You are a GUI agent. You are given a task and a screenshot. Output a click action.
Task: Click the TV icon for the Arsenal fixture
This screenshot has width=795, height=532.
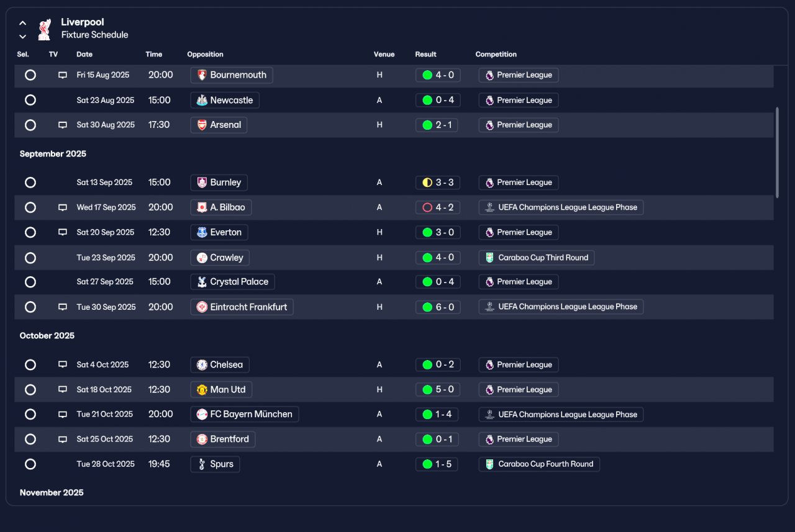[63, 125]
